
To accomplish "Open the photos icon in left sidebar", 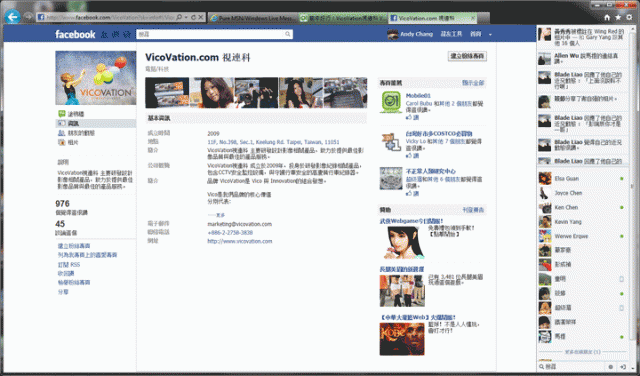I will click(x=62, y=142).
